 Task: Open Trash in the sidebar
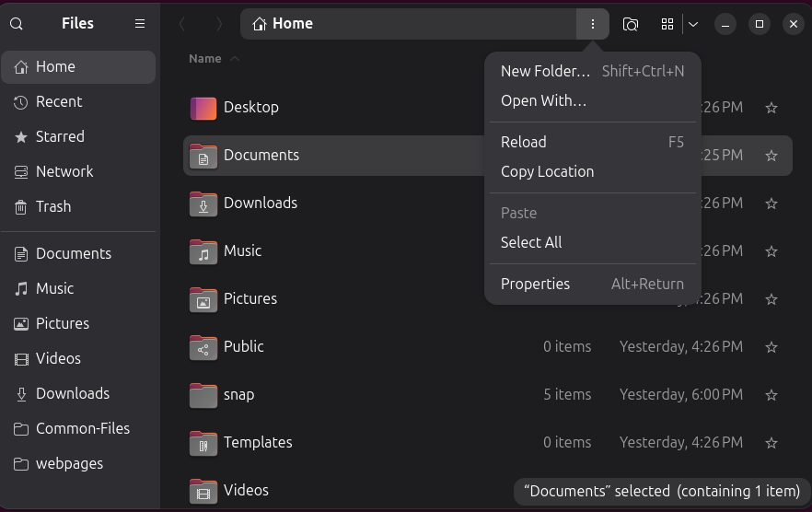click(53, 206)
